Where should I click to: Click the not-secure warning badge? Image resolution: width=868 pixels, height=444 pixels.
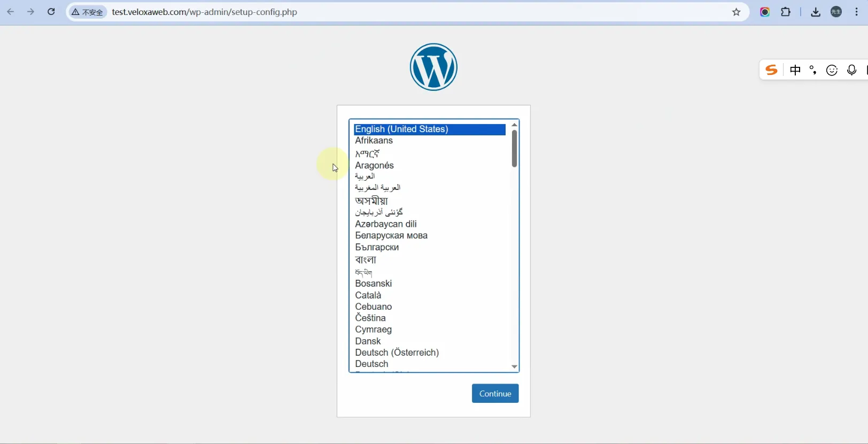88,12
